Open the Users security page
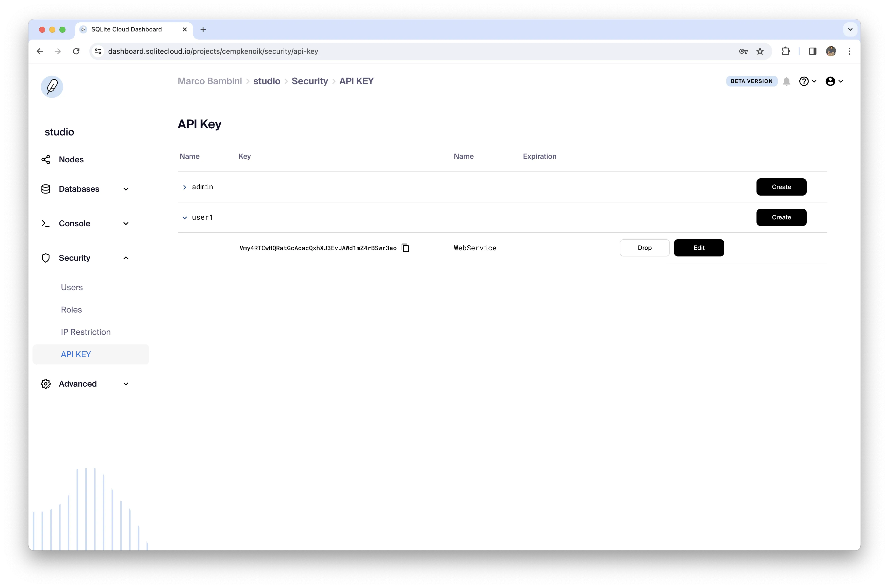889x588 pixels. [x=72, y=288]
